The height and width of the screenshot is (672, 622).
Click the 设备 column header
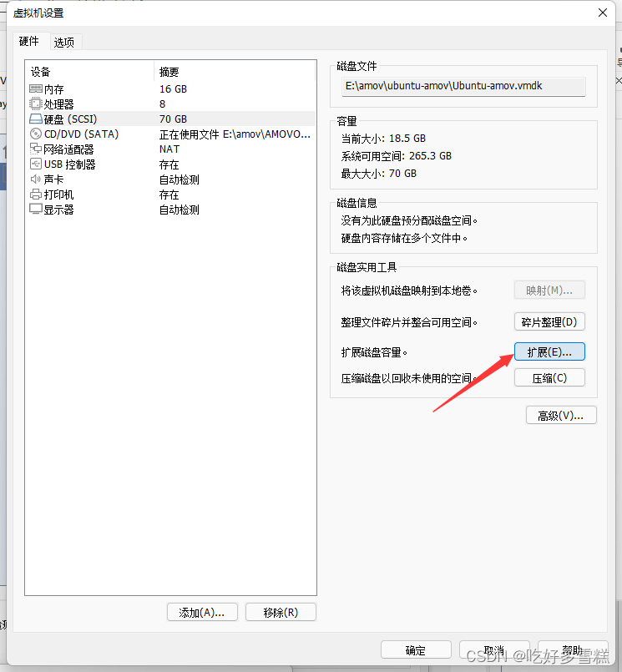coord(41,72)
